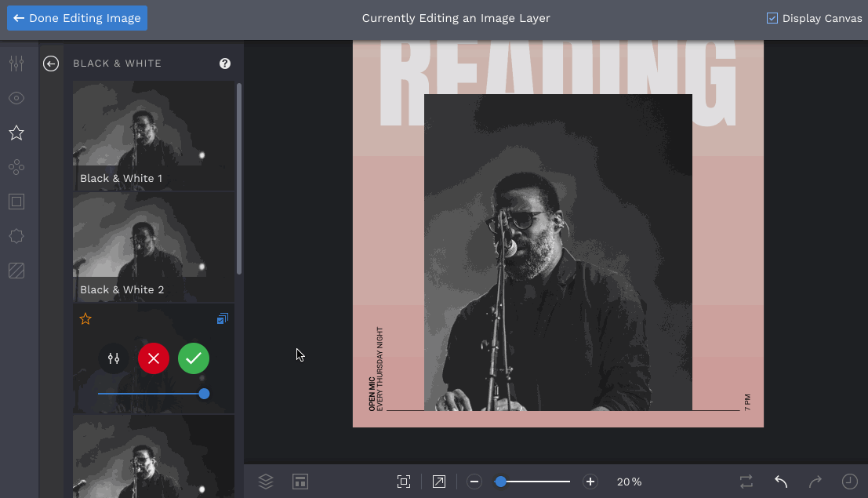The image size is (868, 498).
Task: Open help for Black & White effects
Action: pyautogui.click(x=225, y=64)
